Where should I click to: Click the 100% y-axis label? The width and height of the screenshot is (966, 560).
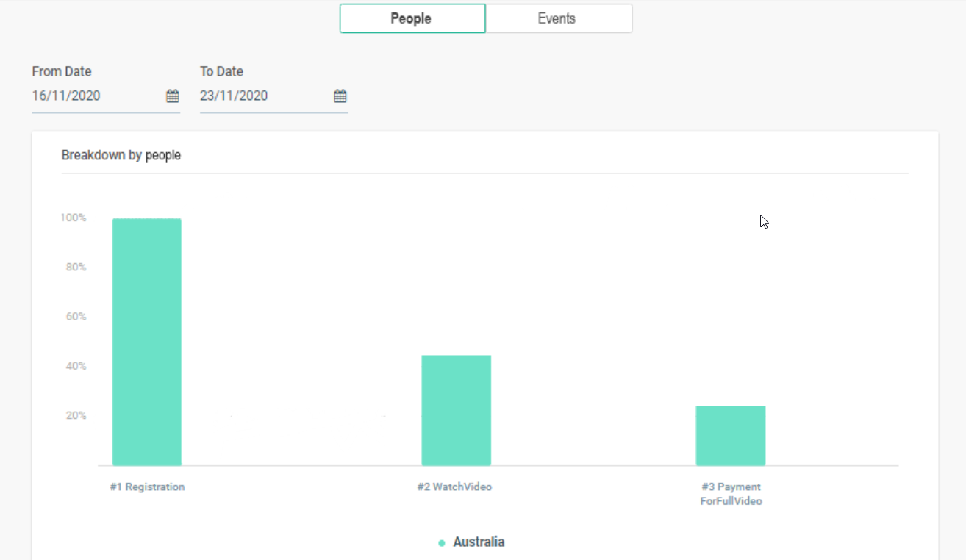click(x=74, y=218)
